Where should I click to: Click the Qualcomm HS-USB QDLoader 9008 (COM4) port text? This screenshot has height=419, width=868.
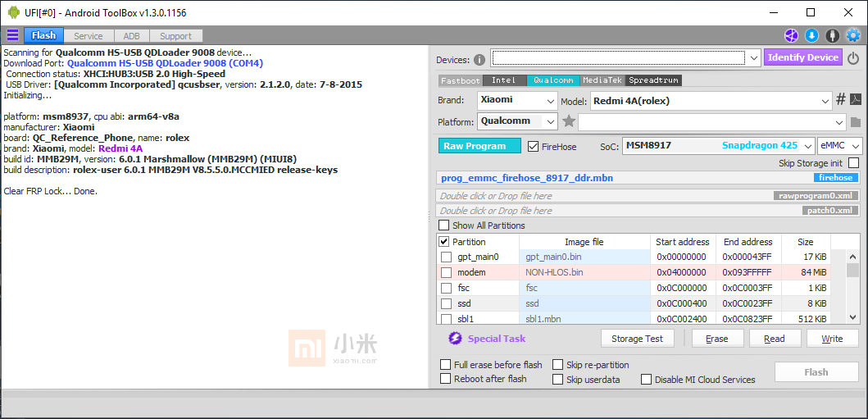(165, 63)
